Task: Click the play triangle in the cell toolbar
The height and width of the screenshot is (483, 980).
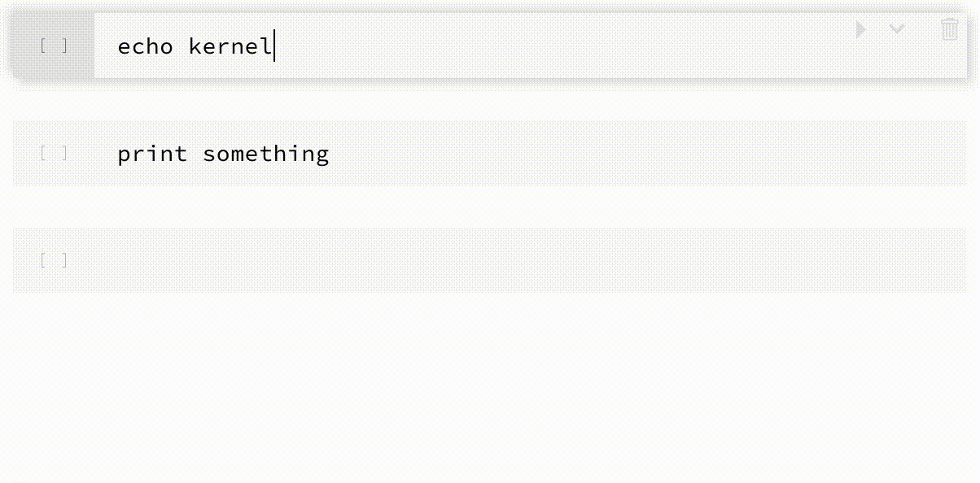Action: [861, 29]
